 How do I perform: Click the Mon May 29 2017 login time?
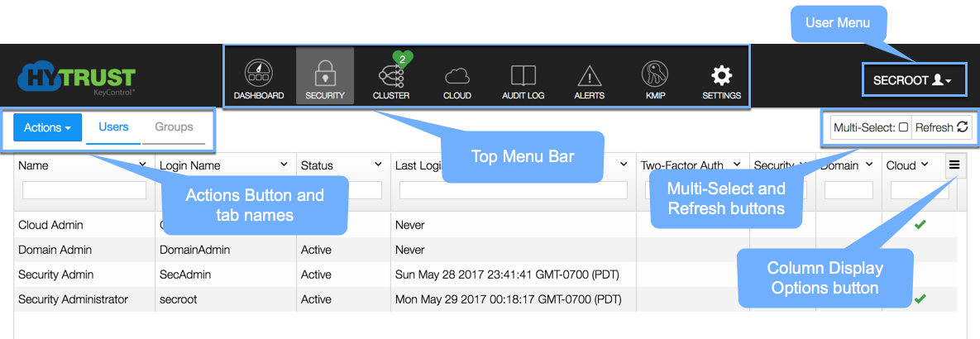(509, 299)
